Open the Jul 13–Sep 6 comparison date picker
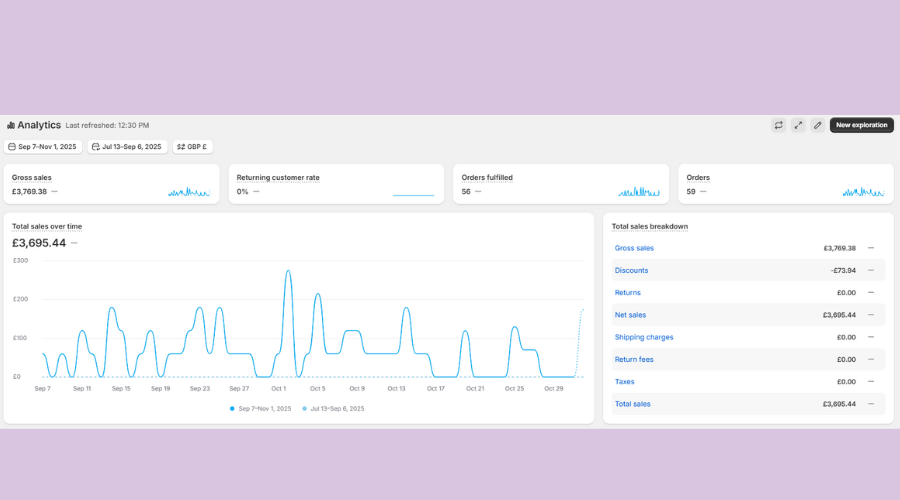This screenshot has height=500, width=900. pos(126,147)
